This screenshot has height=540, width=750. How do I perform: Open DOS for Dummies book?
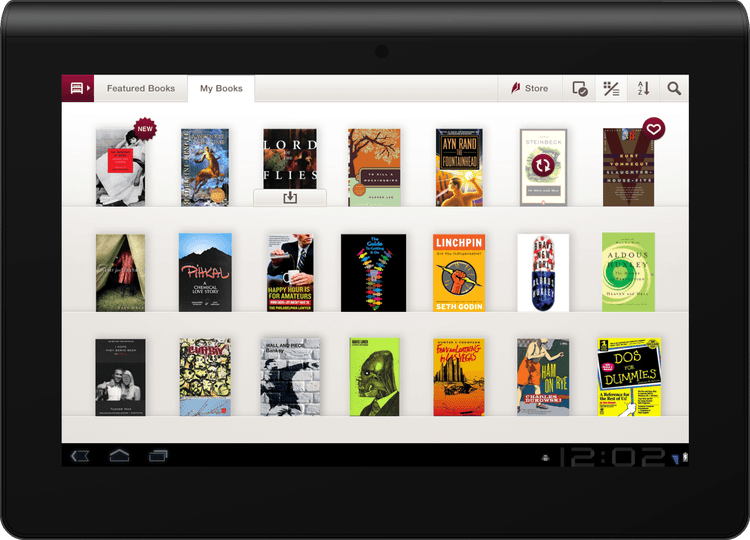click(629, 377)
